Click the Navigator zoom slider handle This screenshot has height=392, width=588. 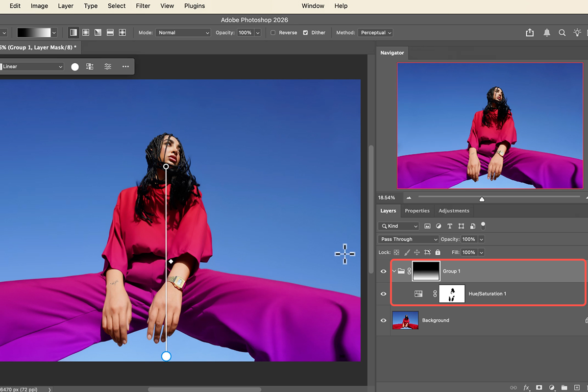482,198
